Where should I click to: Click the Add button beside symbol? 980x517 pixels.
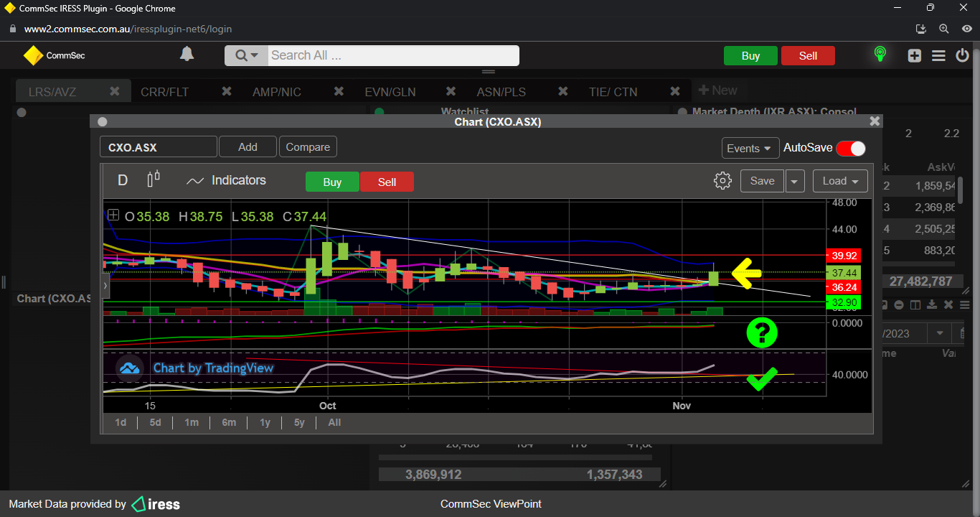[248, 146]
